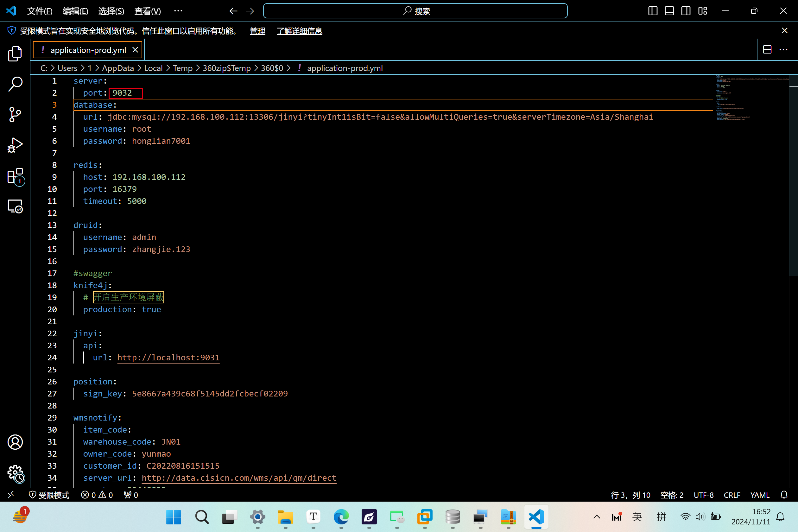Image resolution: width=798 pixels, height=532 pixels.
Task: Open taskbar Search magnifier
Action: tap(201, 517)
